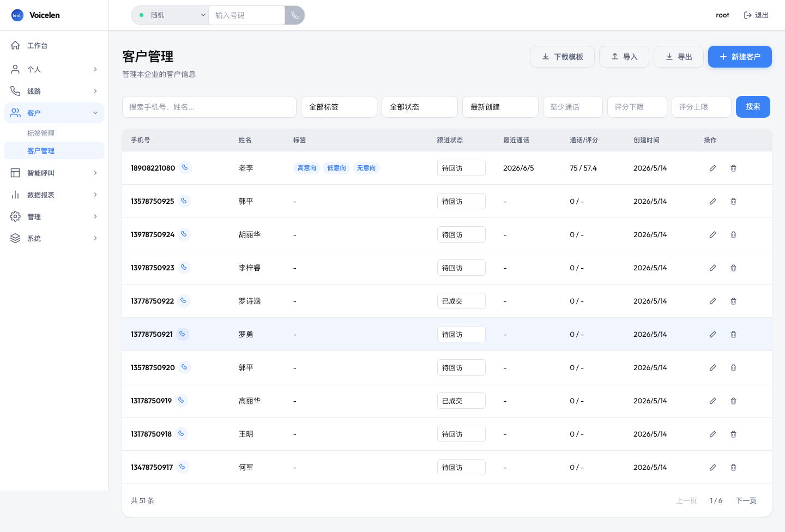Click the 导出 button

(x=679, y=57)
